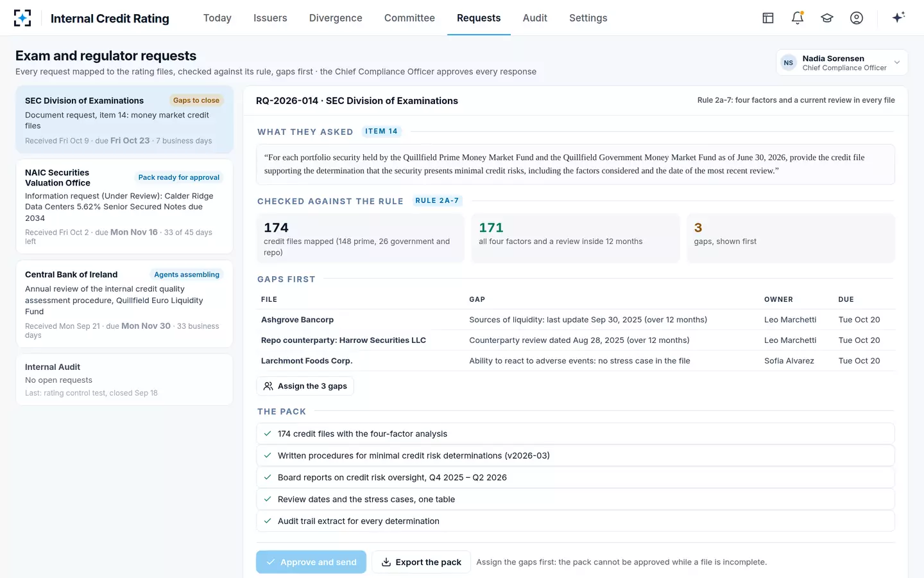The width and height of the screenshot is (924, 578).
Task: Click owner Sofia Alvarez in gaps table
Action: 789,361
